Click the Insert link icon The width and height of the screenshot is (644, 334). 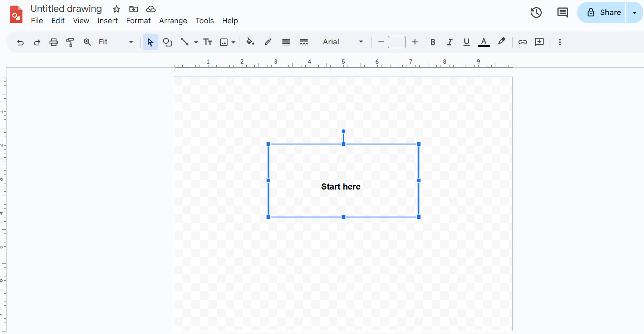coord(523,42)
